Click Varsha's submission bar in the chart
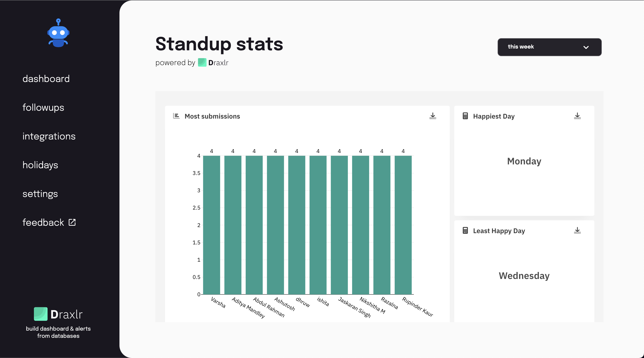644x358 pixels. [x=211, y=225]
